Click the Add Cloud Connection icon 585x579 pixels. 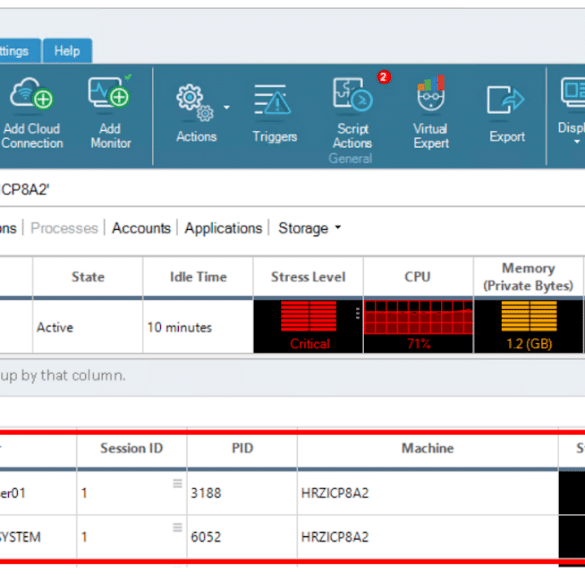click(32, 94)
